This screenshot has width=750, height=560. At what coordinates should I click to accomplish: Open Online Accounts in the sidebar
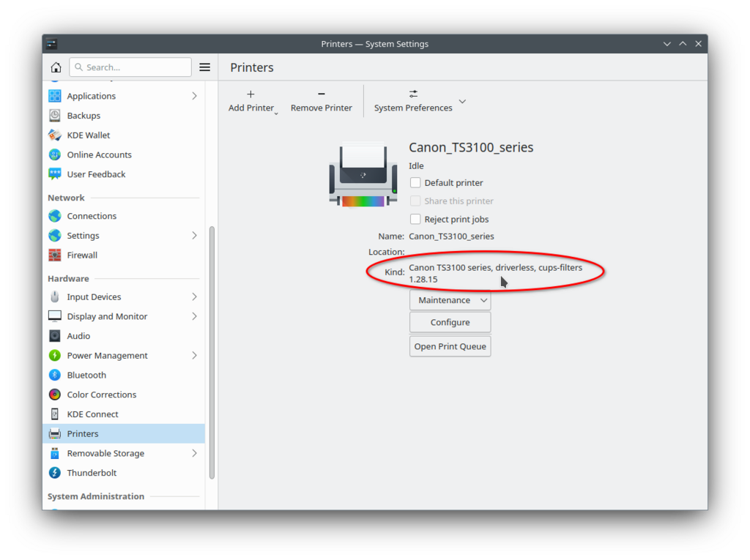coord(99,155)
